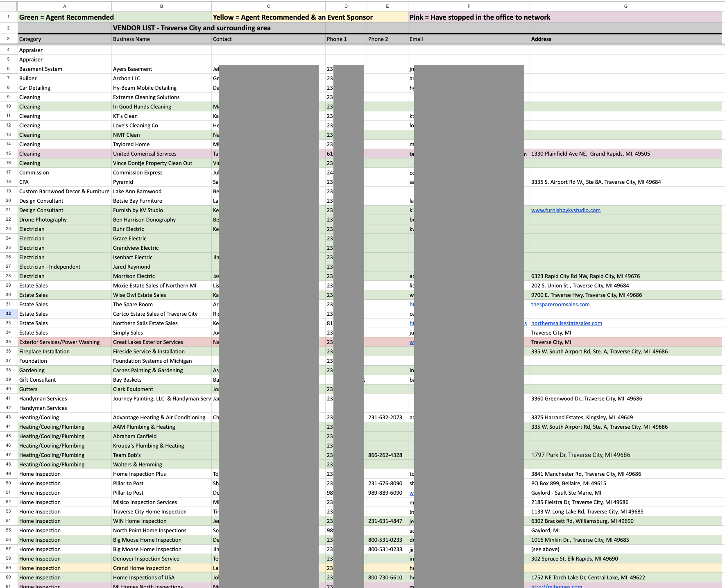Click the "Home Inspections of USA" cell
This screenshot has height=588, width=725.
click(161, 577)
